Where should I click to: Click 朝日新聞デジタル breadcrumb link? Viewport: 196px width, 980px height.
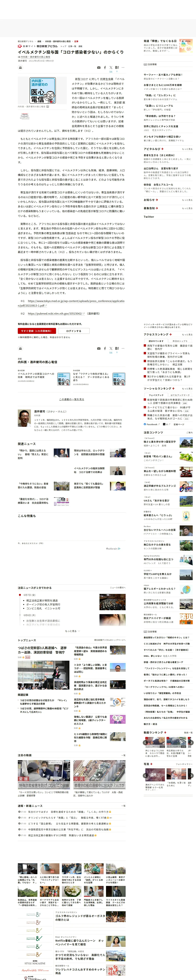coord(25,41)
